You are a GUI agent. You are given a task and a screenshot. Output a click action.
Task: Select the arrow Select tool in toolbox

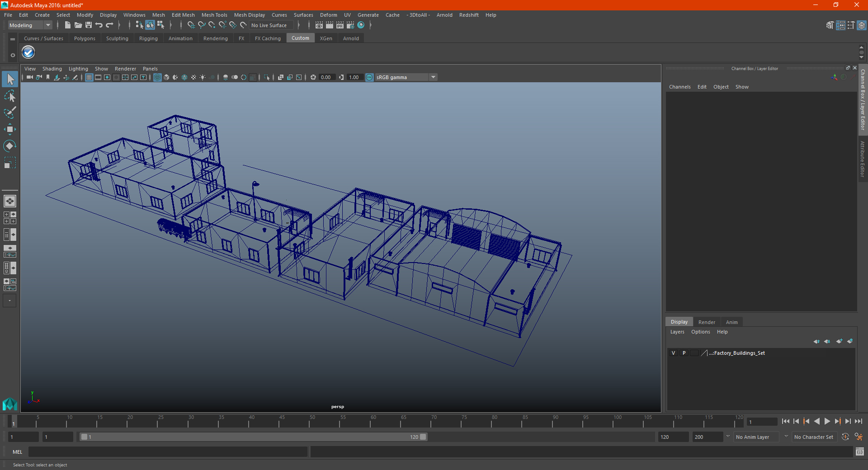pos(10,80)
